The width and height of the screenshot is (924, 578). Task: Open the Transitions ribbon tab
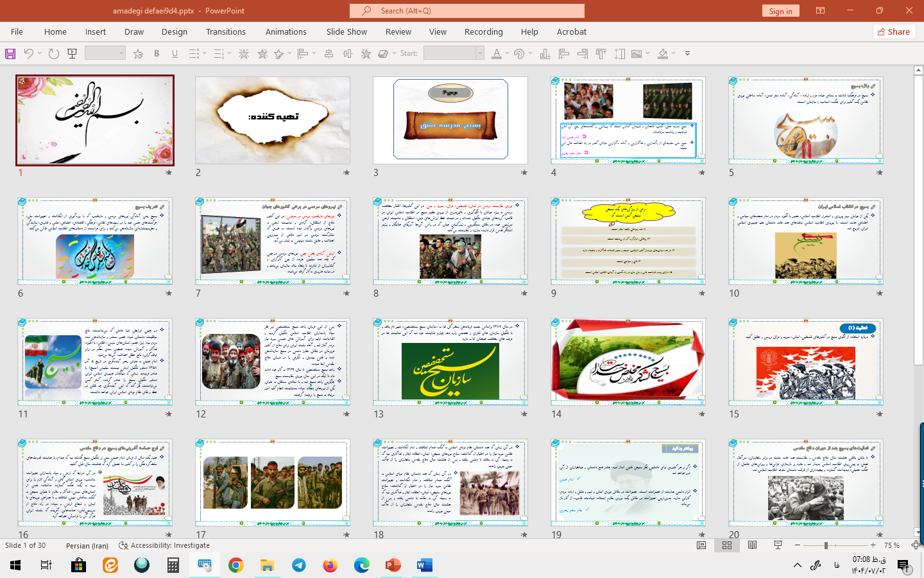click(x=225, y=31)
